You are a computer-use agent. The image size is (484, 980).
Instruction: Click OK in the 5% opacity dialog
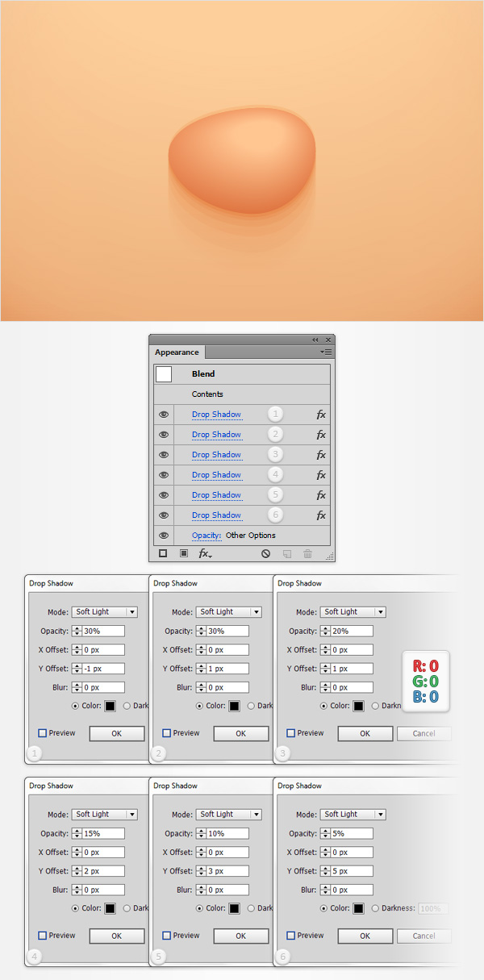[x=365, y=936]
